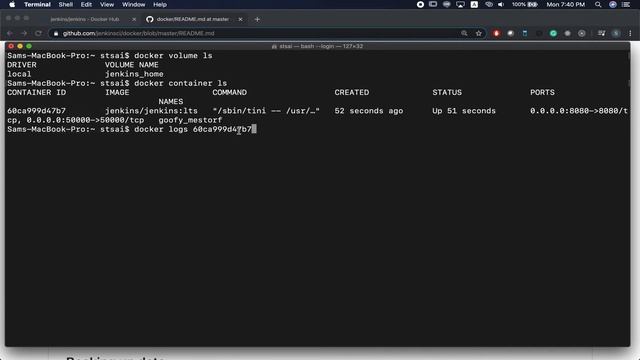Screen dimensions: 640x360
Task: Maximize Terminal window with green button
Action: [29, 46]
